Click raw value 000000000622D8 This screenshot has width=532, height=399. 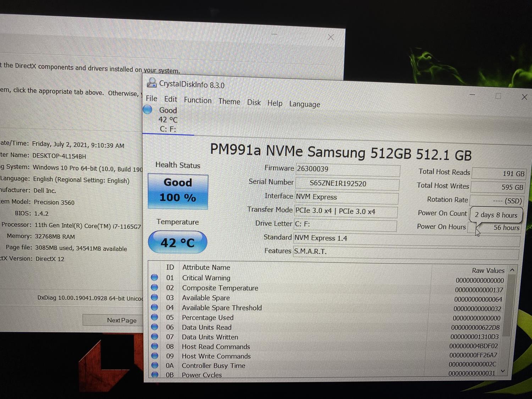click(475, 327)
